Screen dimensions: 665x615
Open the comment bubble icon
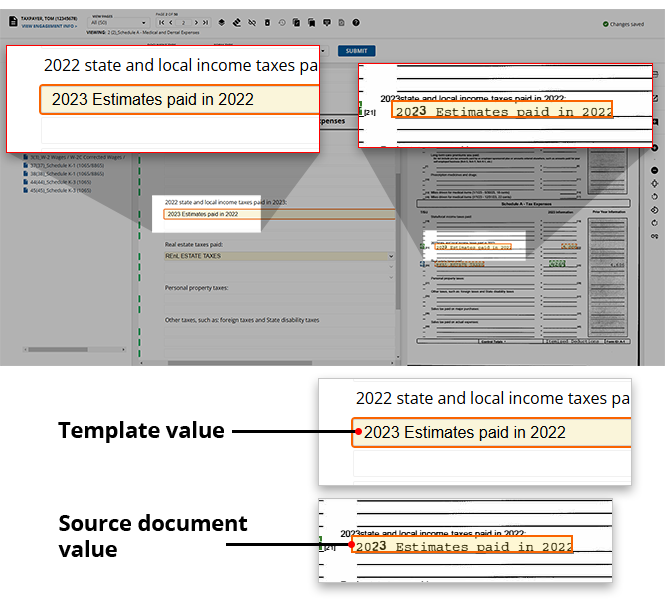pyautogui.click(x=327, y=22)
